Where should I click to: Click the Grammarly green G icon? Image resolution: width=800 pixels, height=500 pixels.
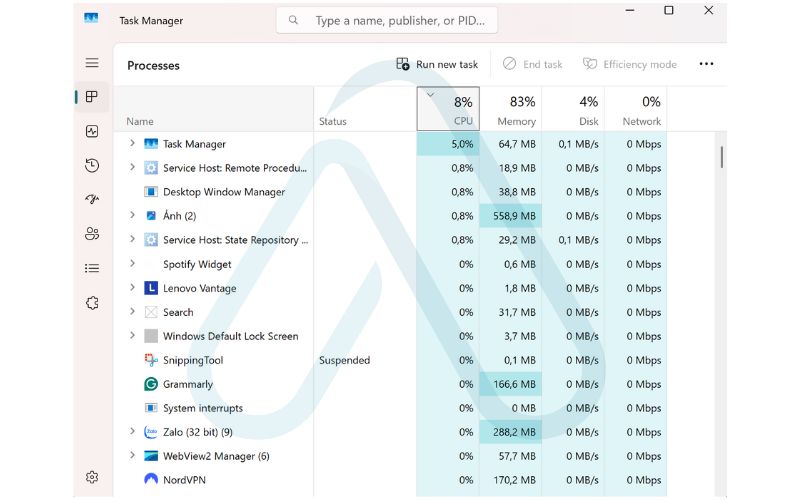[x=151, y=384]
